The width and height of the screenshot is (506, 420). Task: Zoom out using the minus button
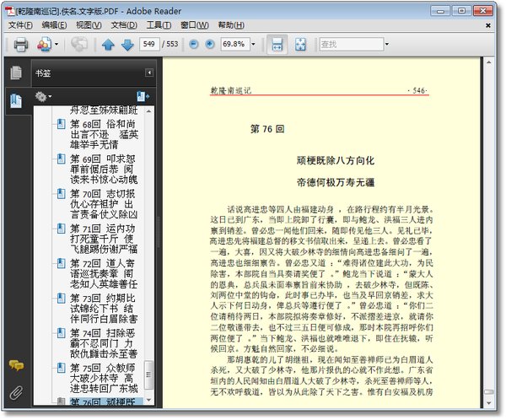(x=193, y=44)
